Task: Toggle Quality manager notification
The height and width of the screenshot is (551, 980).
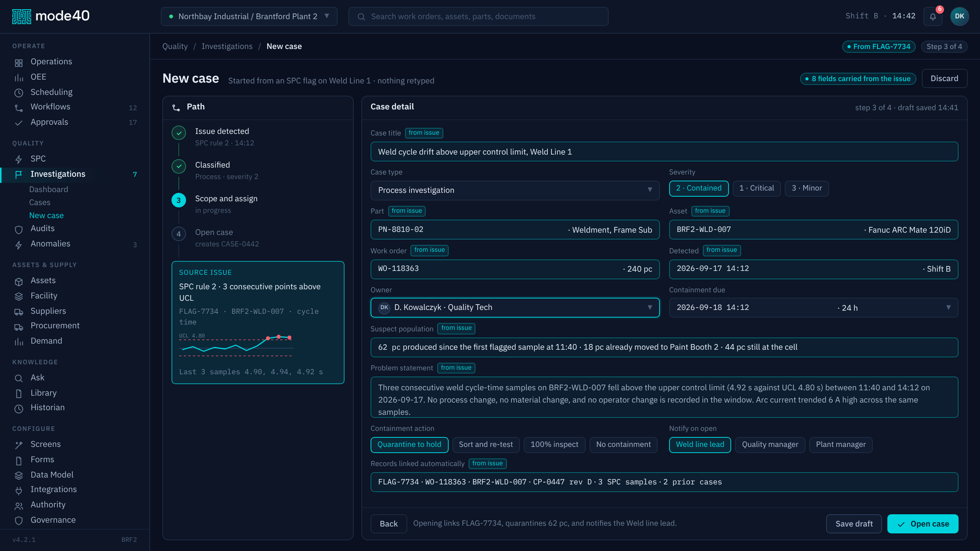Action: [x=770, y=445]
